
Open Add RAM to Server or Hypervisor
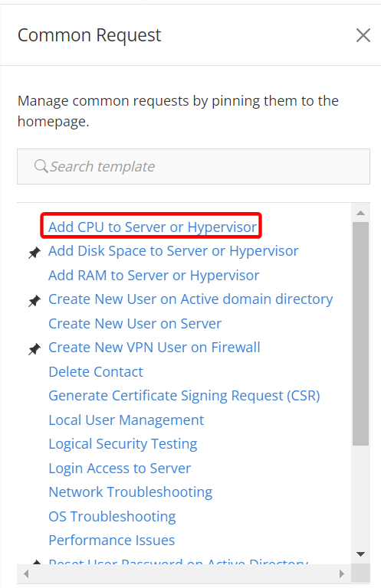click(154, 276)
